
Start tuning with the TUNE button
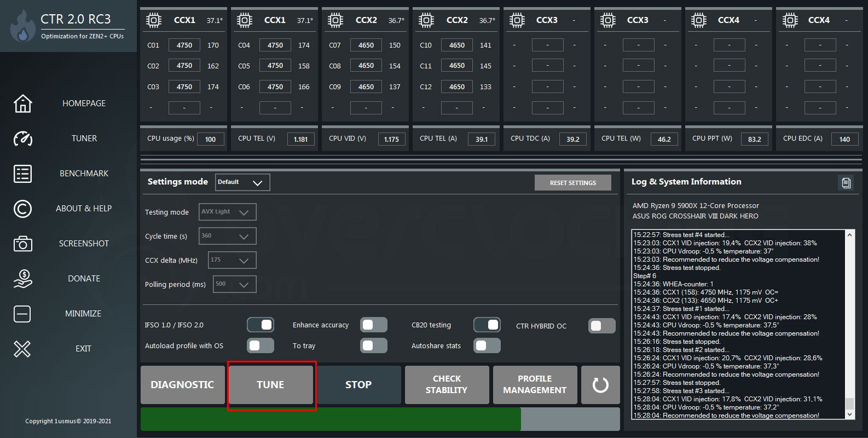tap(270, 385)
